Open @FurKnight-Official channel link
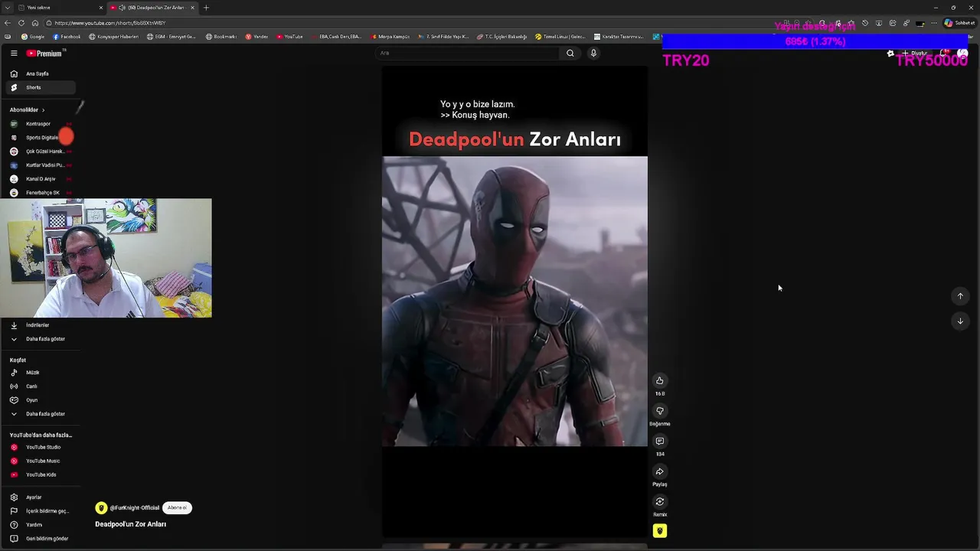The height and width of the screenshot is (551, 980). tap(134, 508)
